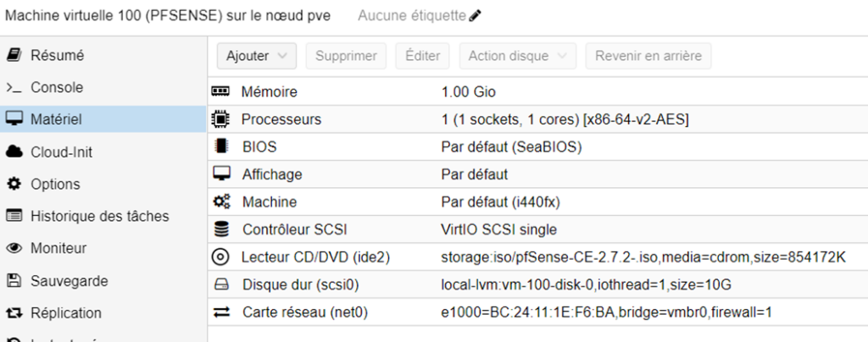
Task: Click the pencil icon to edit tags
Action: click(x=475, y=16)
